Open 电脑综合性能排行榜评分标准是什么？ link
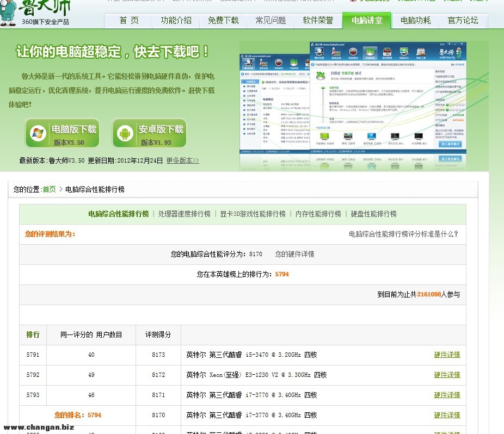The image size is (504, 434). click(403, 234)
